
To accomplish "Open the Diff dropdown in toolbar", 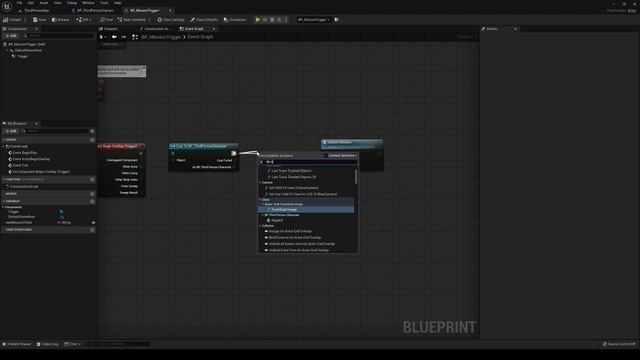I will 84,20.
